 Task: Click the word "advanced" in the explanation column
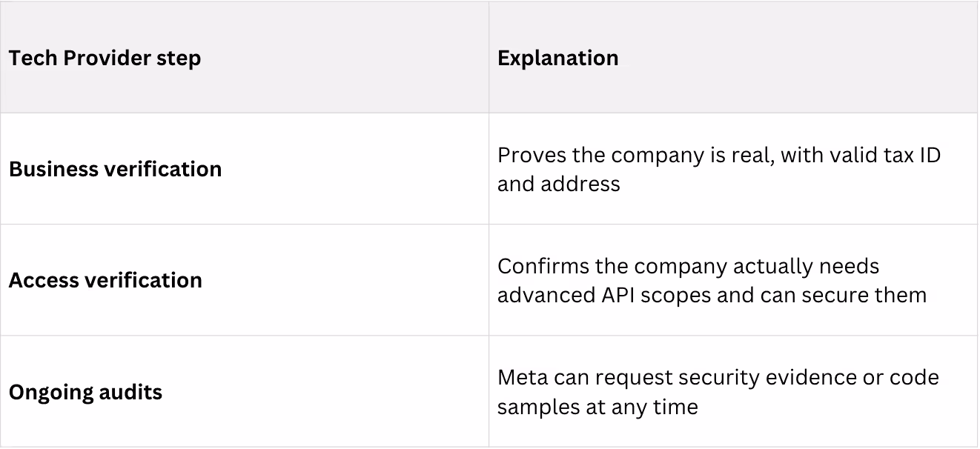[543, 294]
